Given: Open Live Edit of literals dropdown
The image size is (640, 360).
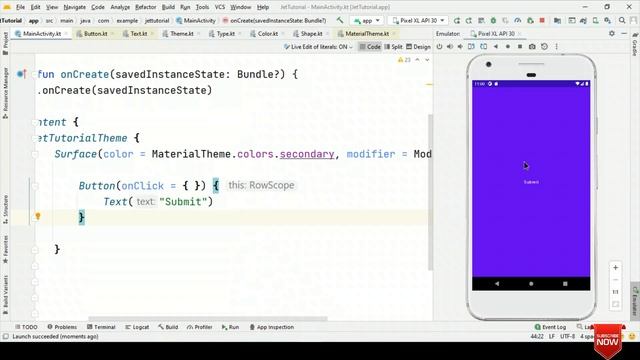Looking at the screenshot, I should [x=318, y=47].
